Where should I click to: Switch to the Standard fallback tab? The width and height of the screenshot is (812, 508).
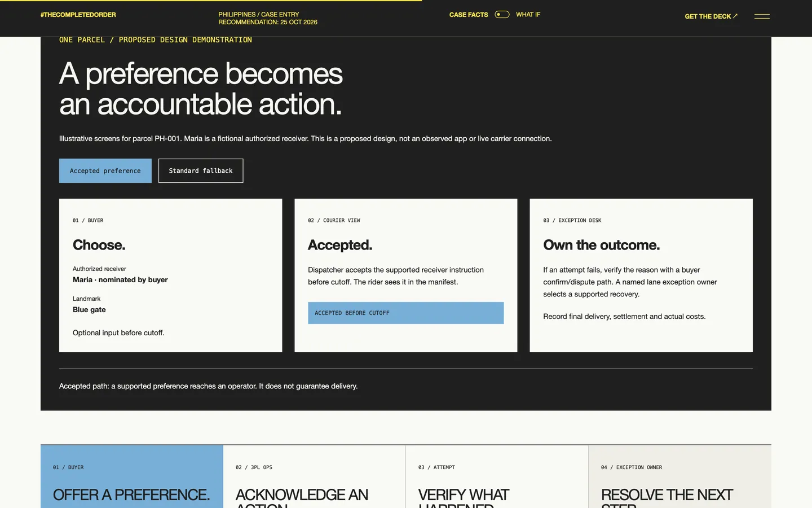pos(201,170)
